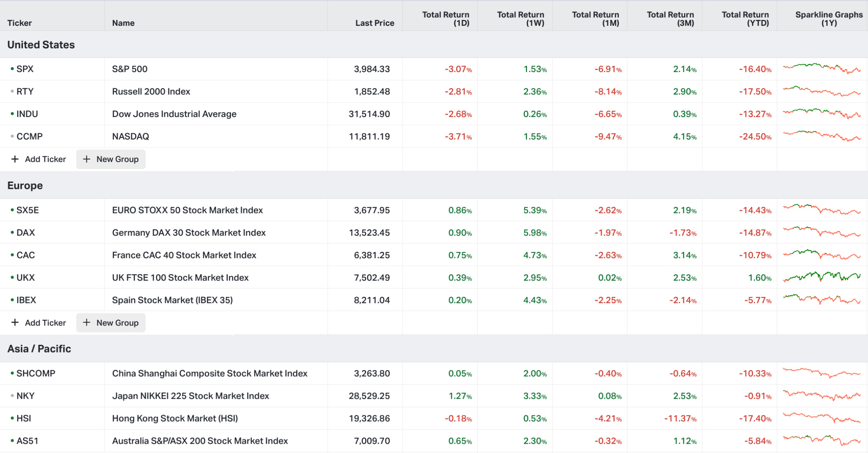Click France CAC 40 Stock Market Index
The height and width of the screenshot is (453, 868).
coord(184,255)
